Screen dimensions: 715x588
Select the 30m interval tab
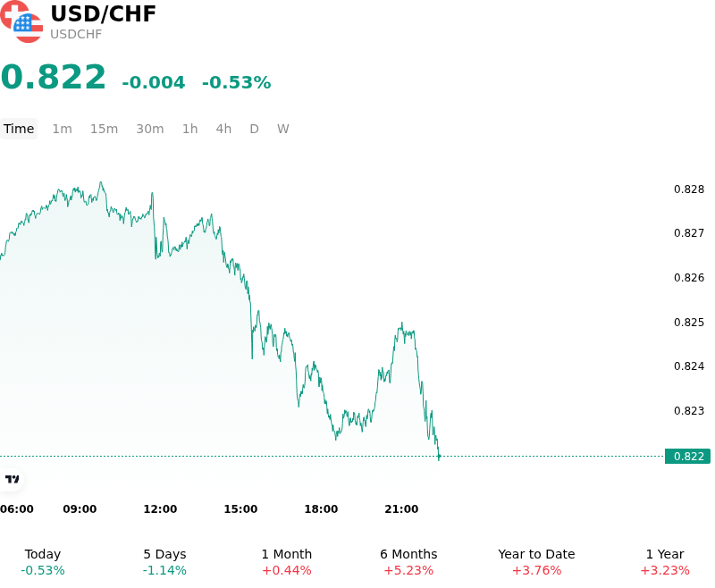click(150, 129)
